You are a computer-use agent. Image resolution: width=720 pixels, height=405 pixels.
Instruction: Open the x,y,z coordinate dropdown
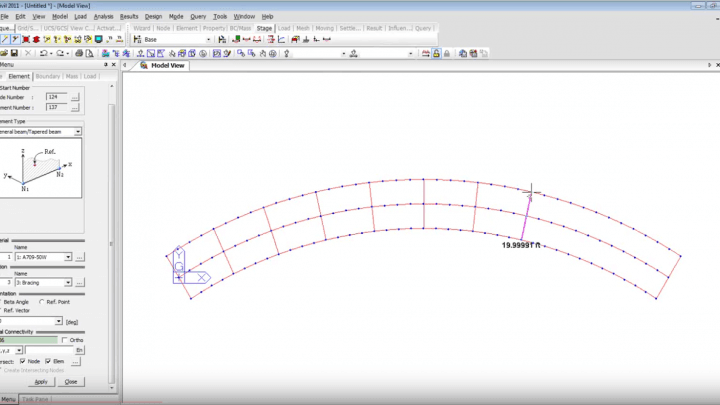19,350
